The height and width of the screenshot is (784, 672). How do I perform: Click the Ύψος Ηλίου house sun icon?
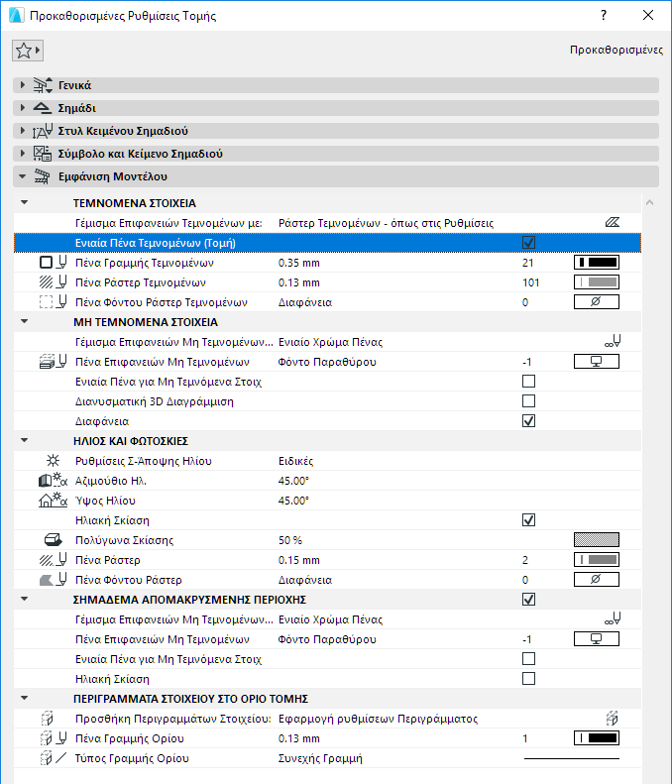point(53,500)
